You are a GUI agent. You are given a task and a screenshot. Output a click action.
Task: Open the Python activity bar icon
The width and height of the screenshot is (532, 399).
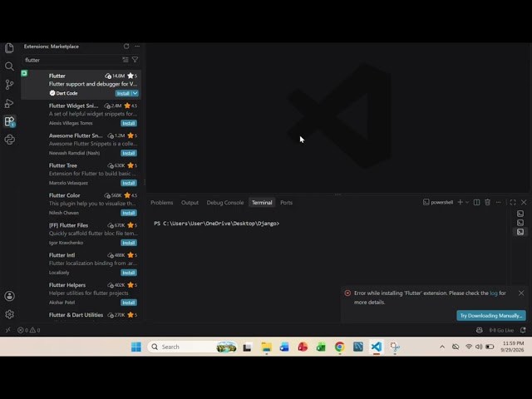9,140
